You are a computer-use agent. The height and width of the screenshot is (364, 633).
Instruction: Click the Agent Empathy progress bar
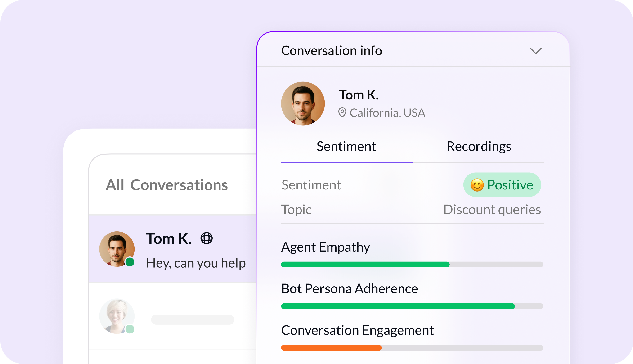tap(412, 265)
